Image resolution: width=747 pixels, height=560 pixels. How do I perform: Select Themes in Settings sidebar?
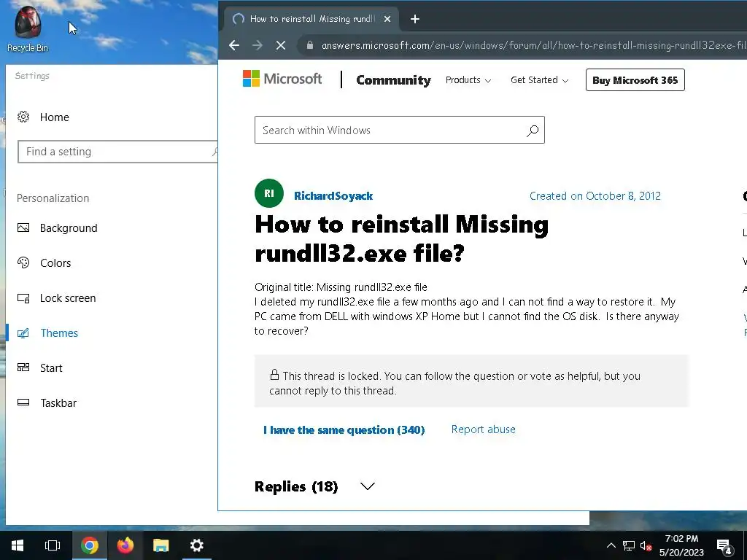pyautogui.click(x=59, y=332)
